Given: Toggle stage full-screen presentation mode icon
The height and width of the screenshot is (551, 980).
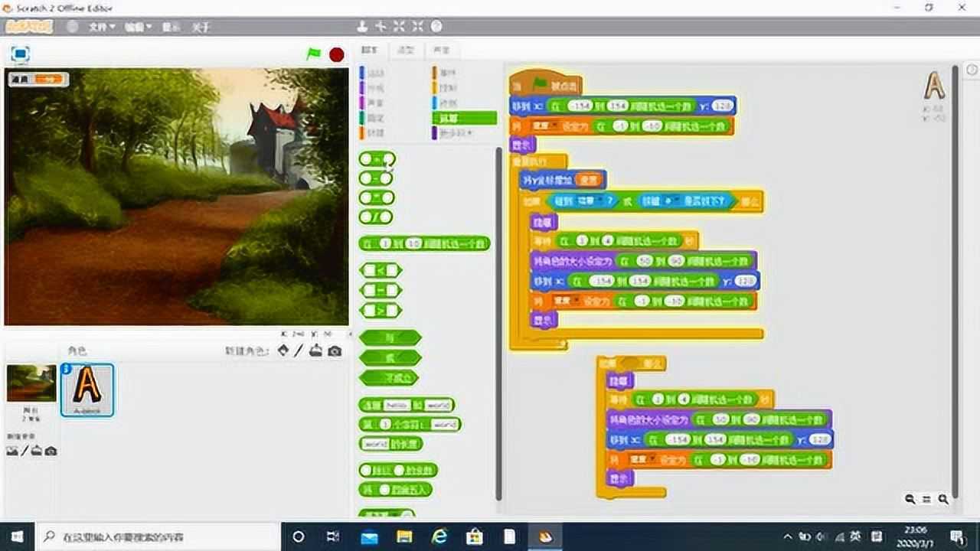Looking at the screenshot, I should [20, 54].
